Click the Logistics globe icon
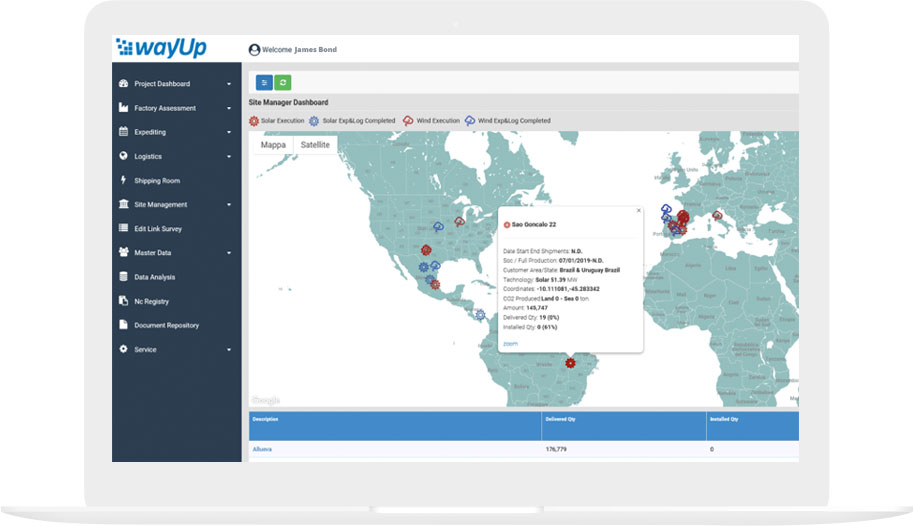The image size is (913, 526). tap(123, 156)
